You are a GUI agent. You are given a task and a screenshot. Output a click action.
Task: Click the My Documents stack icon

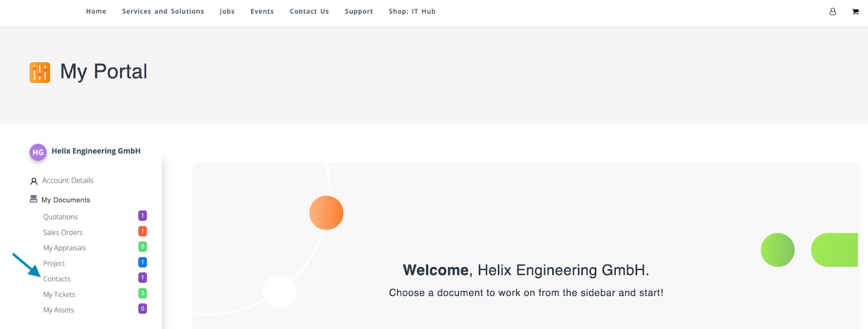click(x=34, y=199)
